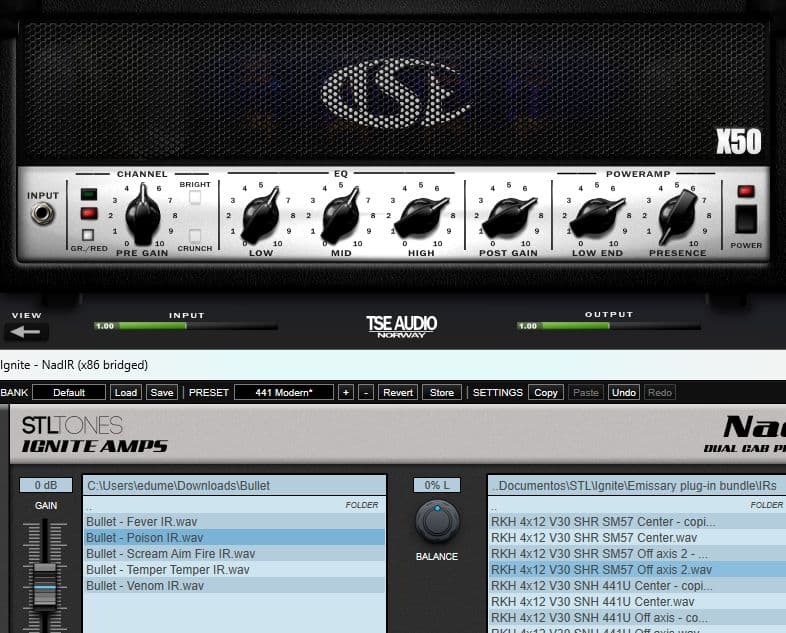Click the input jack socket
The image size is (786, 633).
click(43, 214)
